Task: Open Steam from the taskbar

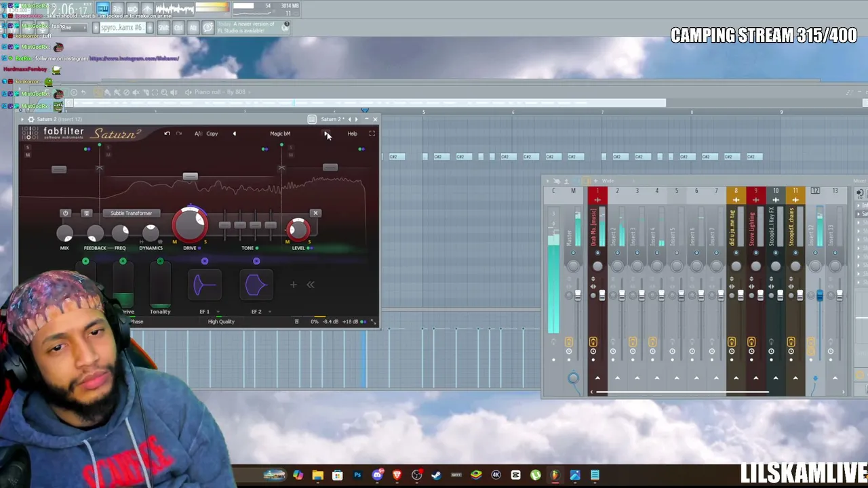Action: pyautogui.click(x=437, y=475)
